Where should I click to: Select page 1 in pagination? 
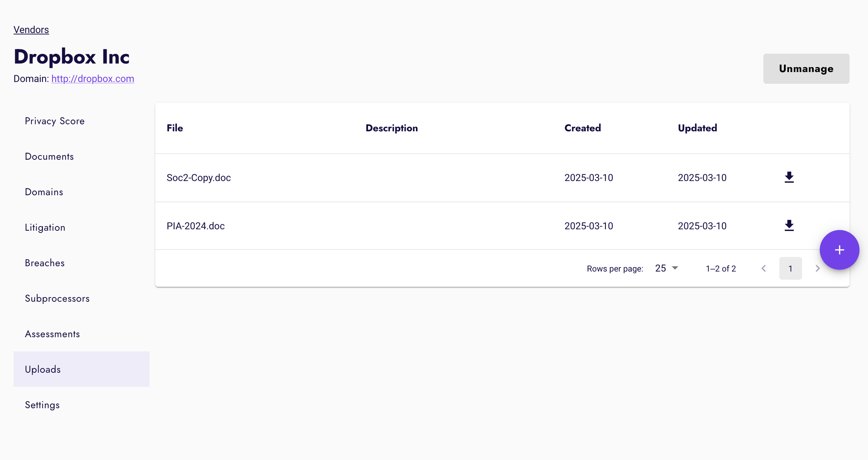tap(790, 268)
